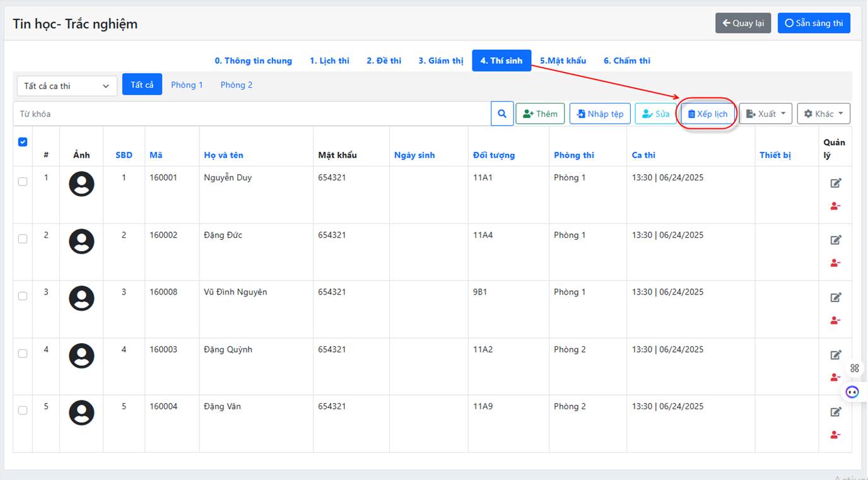Go to 6. Chấm thi tab
This screenshot has width=868, height=480.
tap(627, 61)
